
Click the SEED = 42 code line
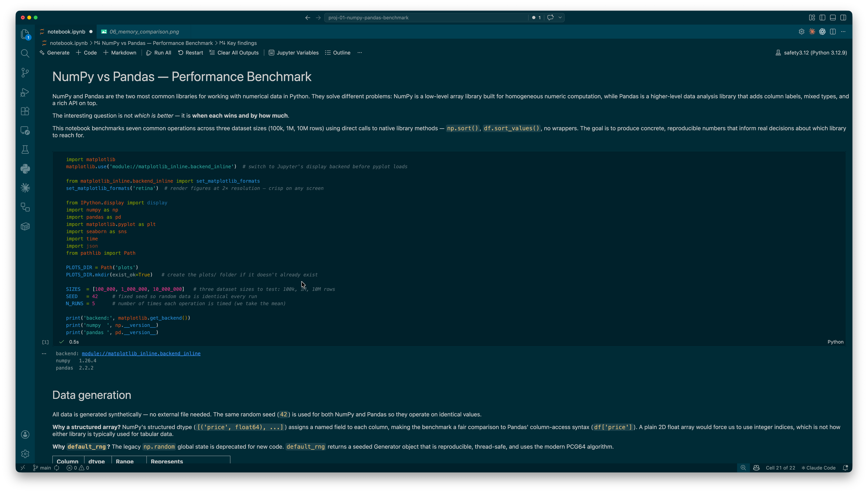tap(82, 296)
